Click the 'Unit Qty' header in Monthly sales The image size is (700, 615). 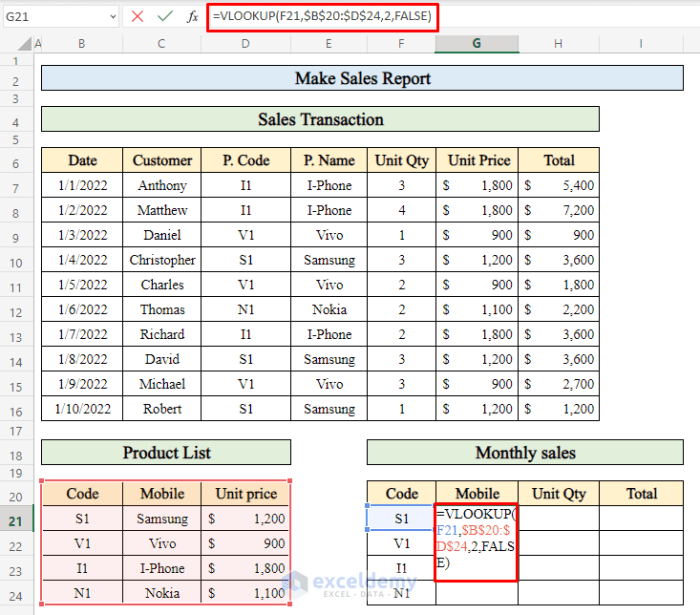point(559,494)
